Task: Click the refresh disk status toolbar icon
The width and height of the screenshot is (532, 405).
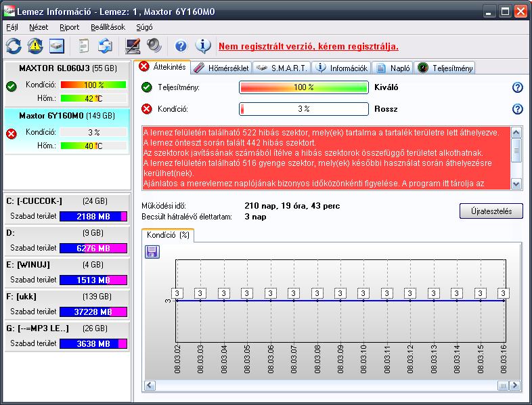Action: click(x=14, y=46)
